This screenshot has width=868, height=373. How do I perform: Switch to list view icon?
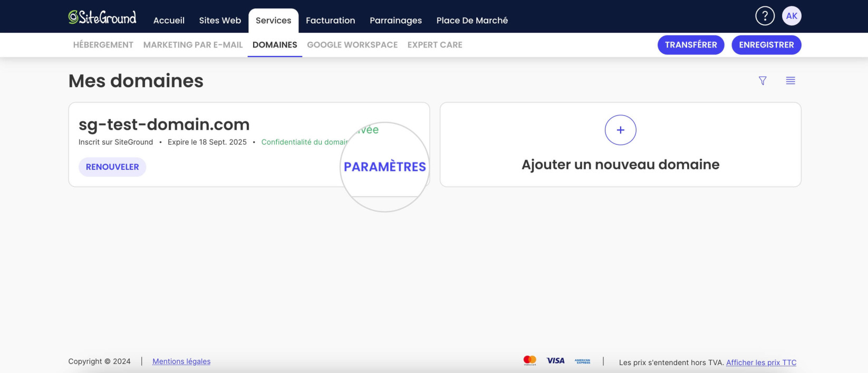[790, 81]
